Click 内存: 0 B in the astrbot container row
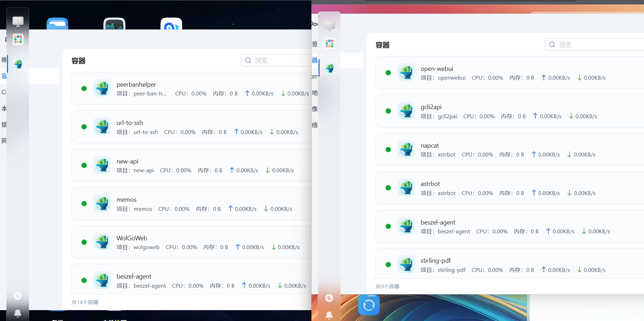Viewport: 644px width, 321px height. pyautogui.click(x=512, y=193)
